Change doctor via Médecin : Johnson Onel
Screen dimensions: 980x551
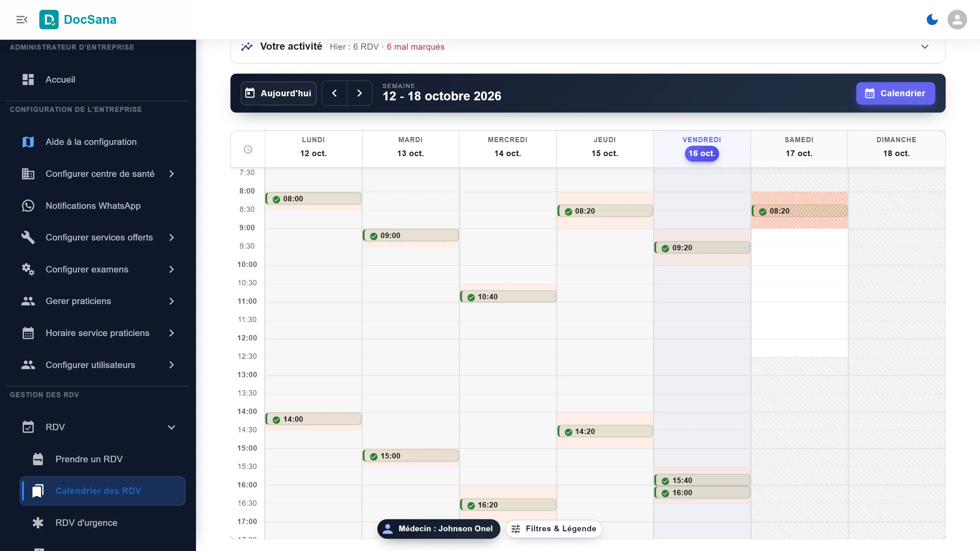[x=438, y=529]
